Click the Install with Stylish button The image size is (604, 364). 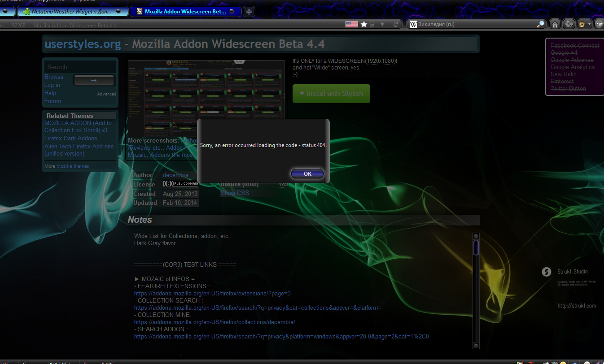tap(331, 94)
